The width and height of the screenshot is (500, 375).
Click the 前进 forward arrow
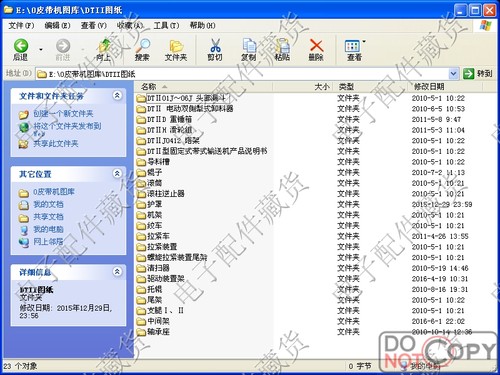(63, 50)
